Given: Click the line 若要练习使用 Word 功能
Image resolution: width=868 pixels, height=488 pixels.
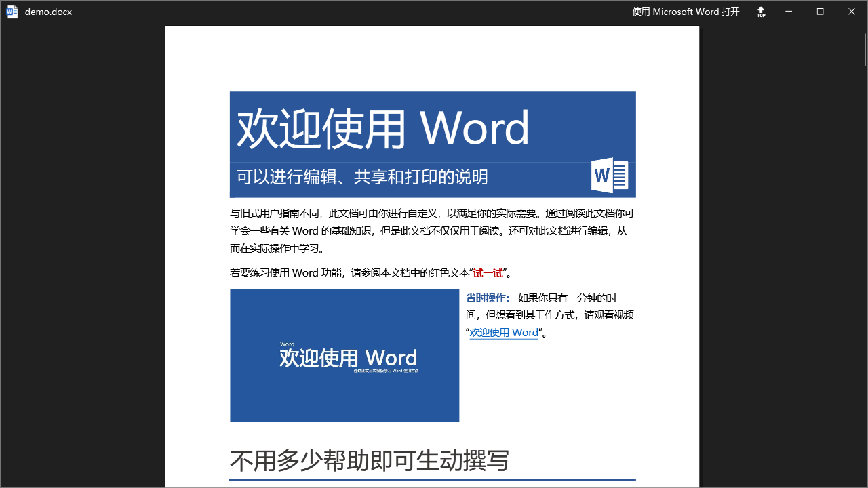Looking at the screenshot, I should point(371,273).
